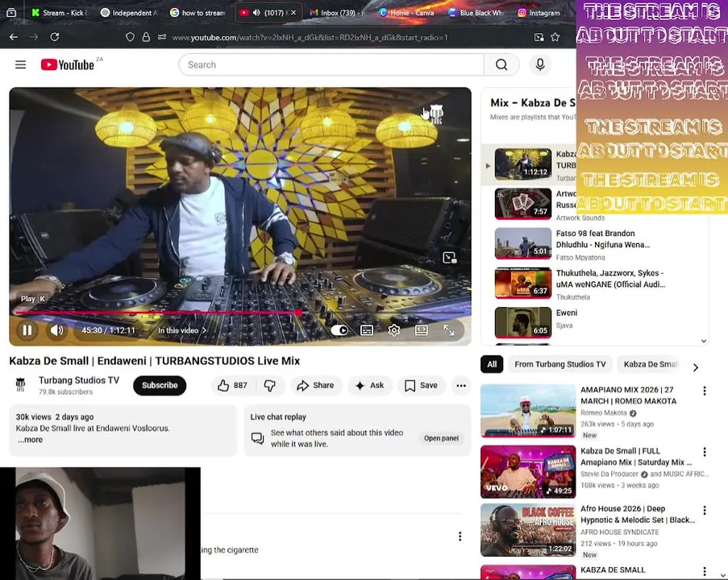Image resolution: width=728 pixels, height=580 pixels.
Task: Open the Ask AI button
Action: [x=370, y=385]
